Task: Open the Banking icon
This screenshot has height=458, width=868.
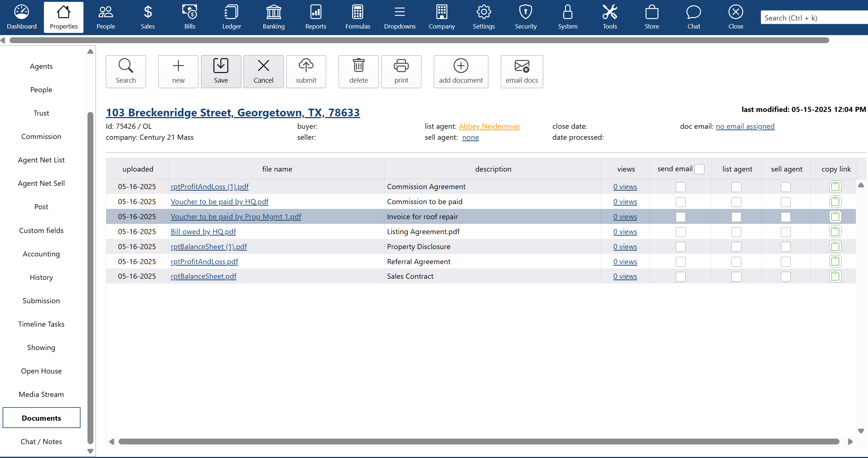Action: point(273,17)
